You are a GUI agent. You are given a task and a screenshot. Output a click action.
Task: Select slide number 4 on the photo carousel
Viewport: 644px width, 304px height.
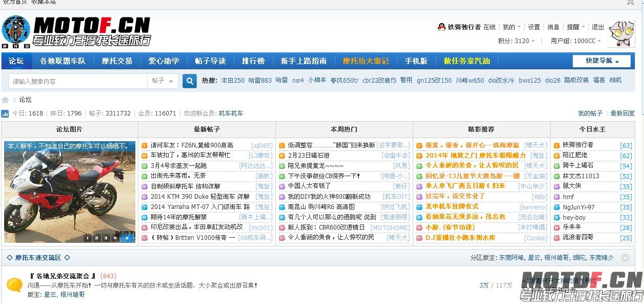pos(116,237)
